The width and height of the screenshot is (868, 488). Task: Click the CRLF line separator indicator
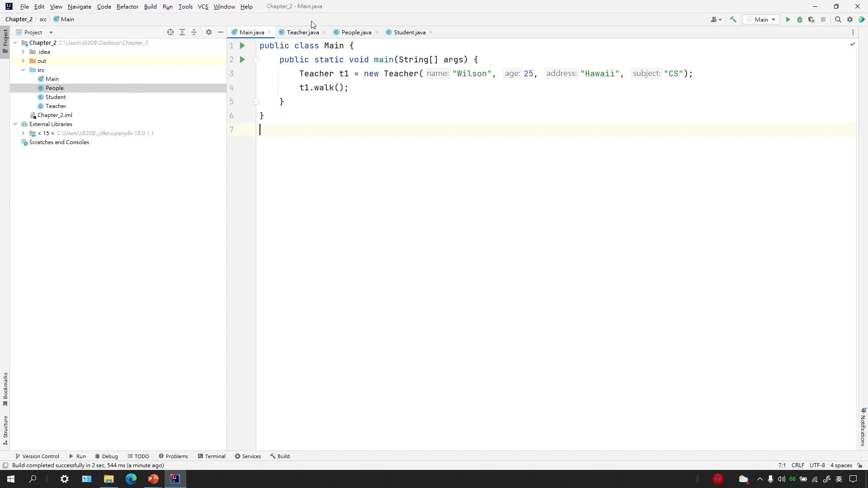coord(797,465)
